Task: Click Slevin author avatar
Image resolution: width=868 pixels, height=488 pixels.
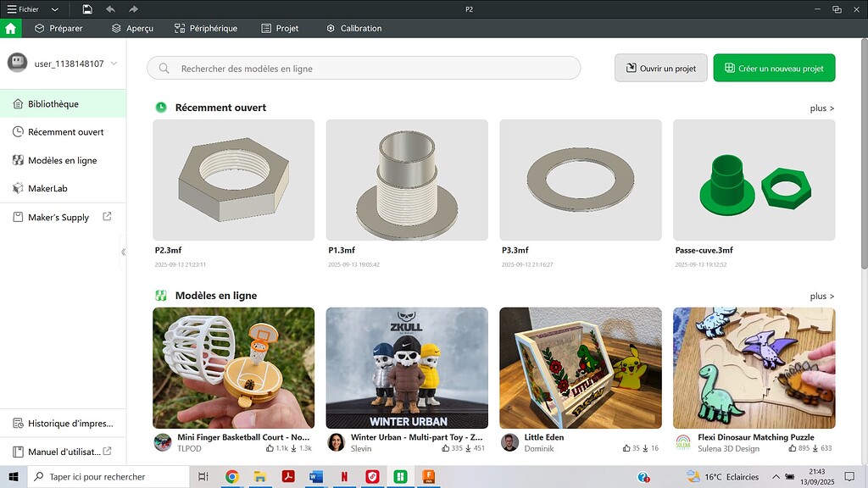Action: pyautogui.click(x=336, y=442)
